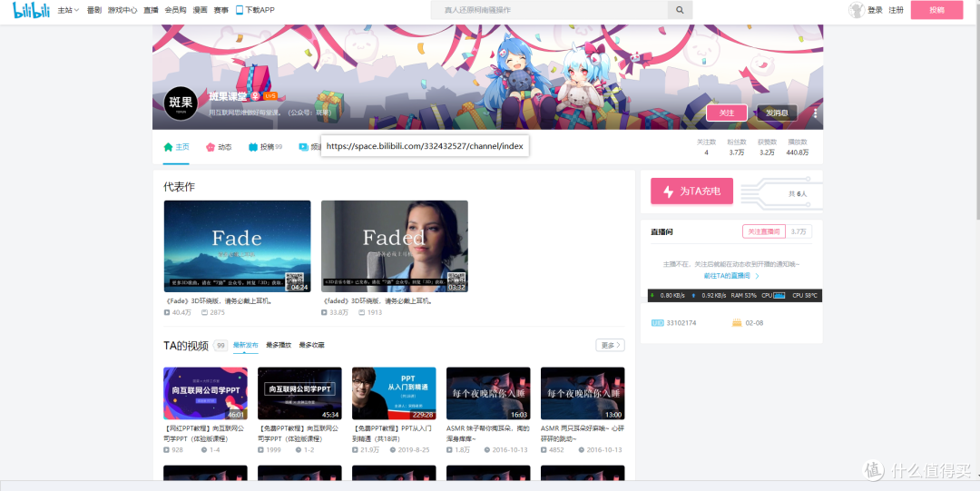The height and width of the screenshot is (491, 980).
Task: Open the Fade video thumbnail
Action: (x=237, y=246)
